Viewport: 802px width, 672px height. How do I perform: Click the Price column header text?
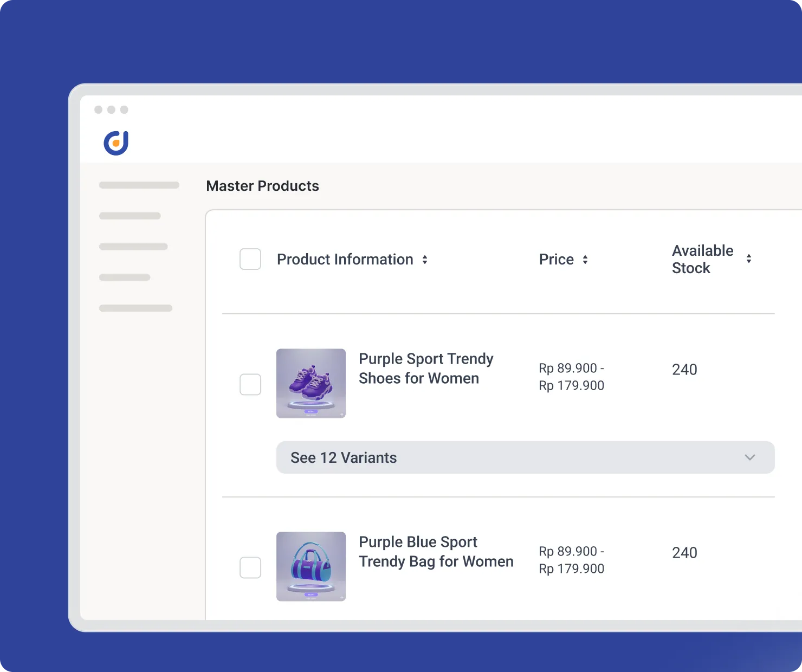556,260
